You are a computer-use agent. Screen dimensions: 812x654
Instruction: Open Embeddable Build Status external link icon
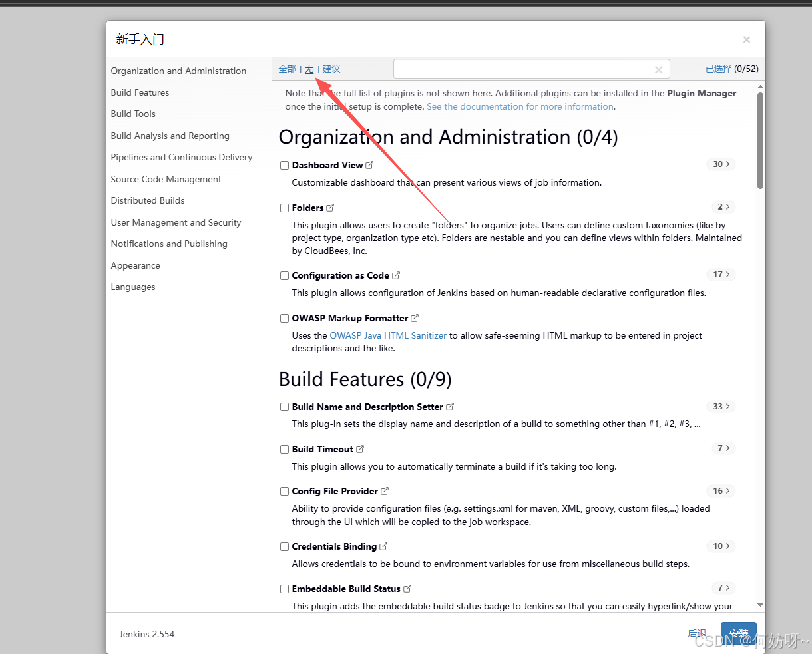[407, 589]
